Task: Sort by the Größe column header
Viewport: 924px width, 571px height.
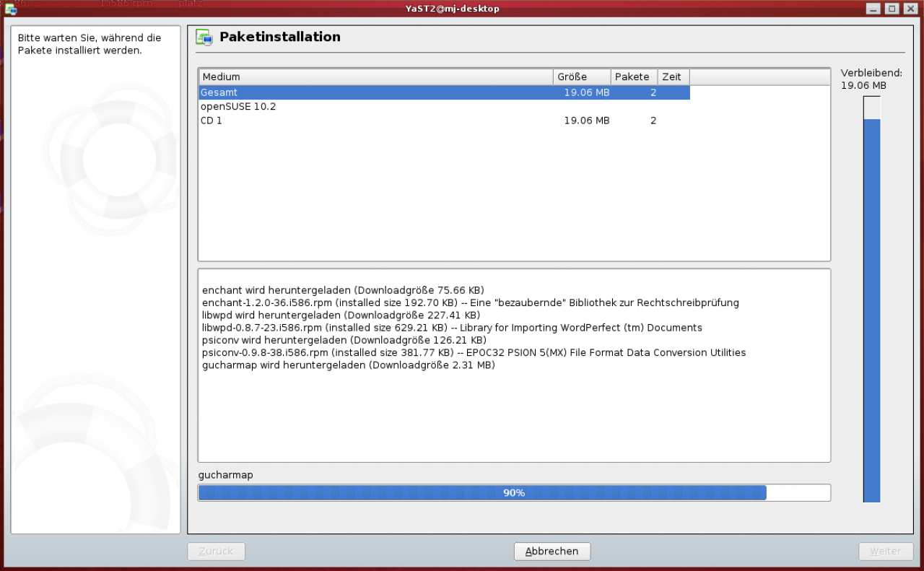Action: [x=582, y=77]
